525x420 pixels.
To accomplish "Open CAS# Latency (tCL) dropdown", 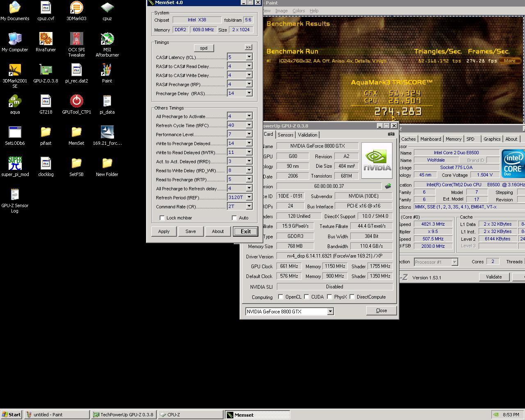I will [249, 57].
